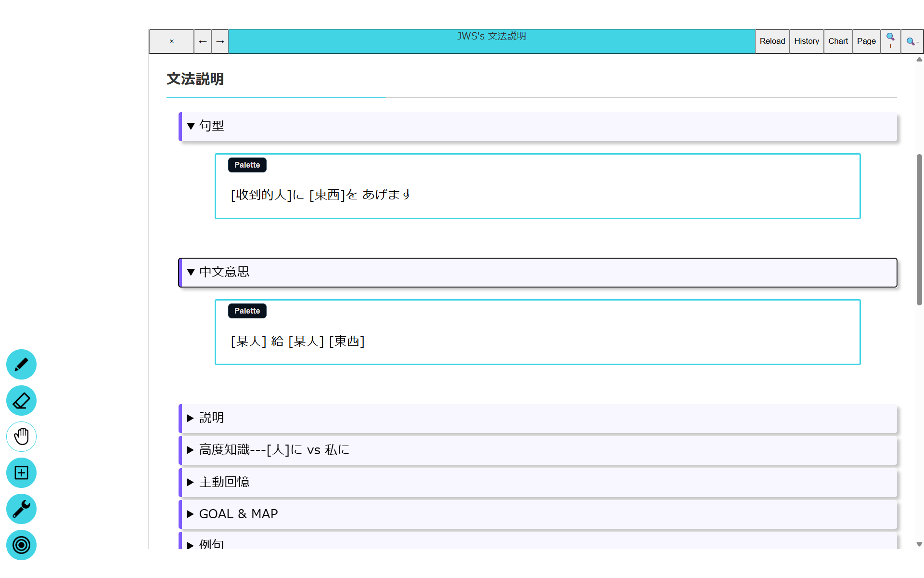Click the vertical scrollbar down arrow
Viewport: 924px width, 578px height.
[919, 544]
